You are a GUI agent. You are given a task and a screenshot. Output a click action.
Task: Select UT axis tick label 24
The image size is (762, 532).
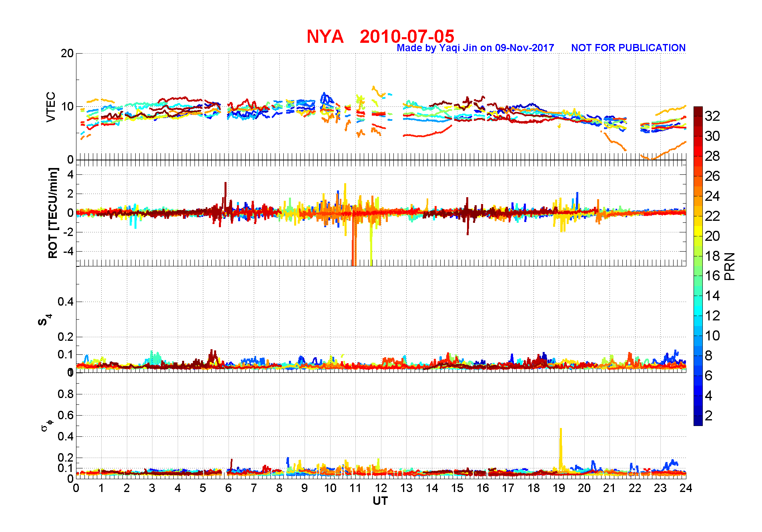click(x=686, y=488)
